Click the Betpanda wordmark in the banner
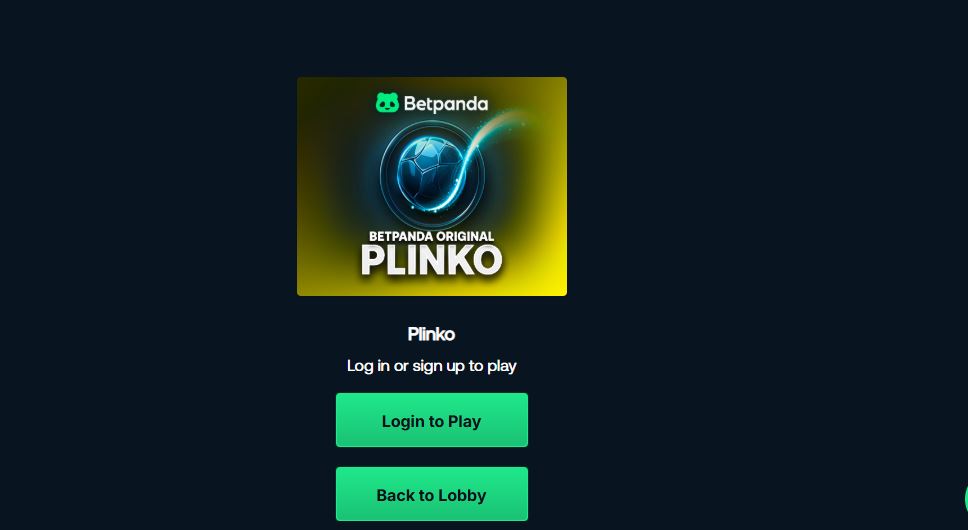 [x=446, y=104]
